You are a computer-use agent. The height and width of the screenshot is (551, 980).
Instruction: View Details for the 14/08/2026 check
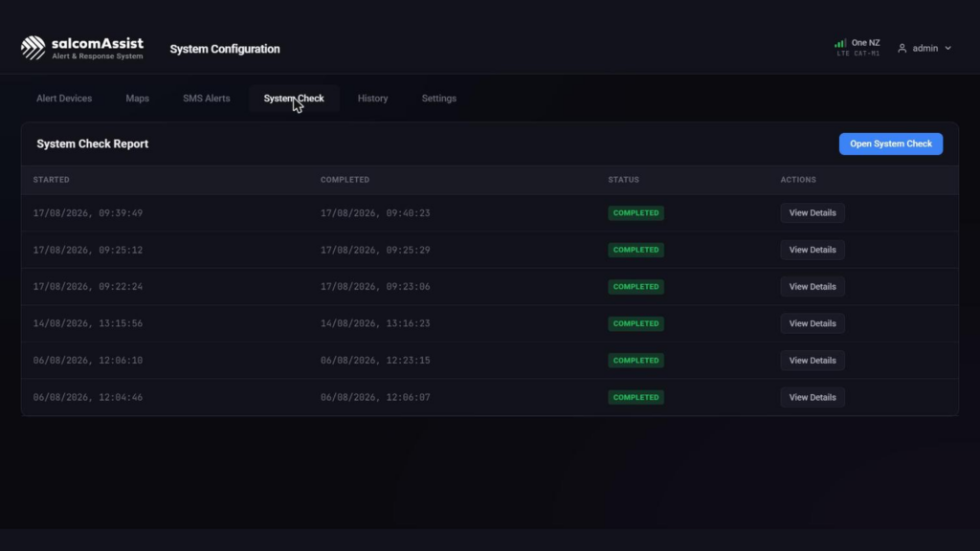[x=812, y=323]
